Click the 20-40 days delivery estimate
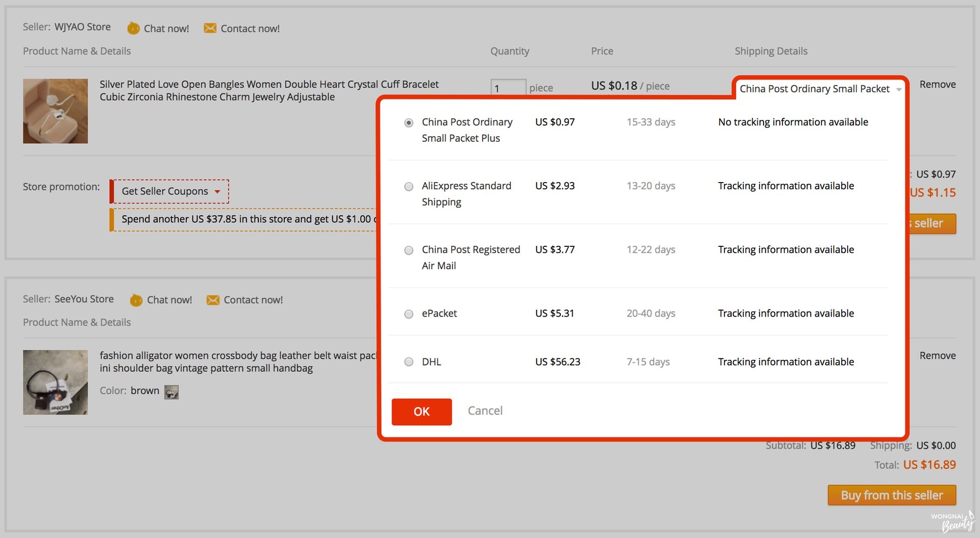The height and width of the screenshot is (538, 980). [651, 313]
